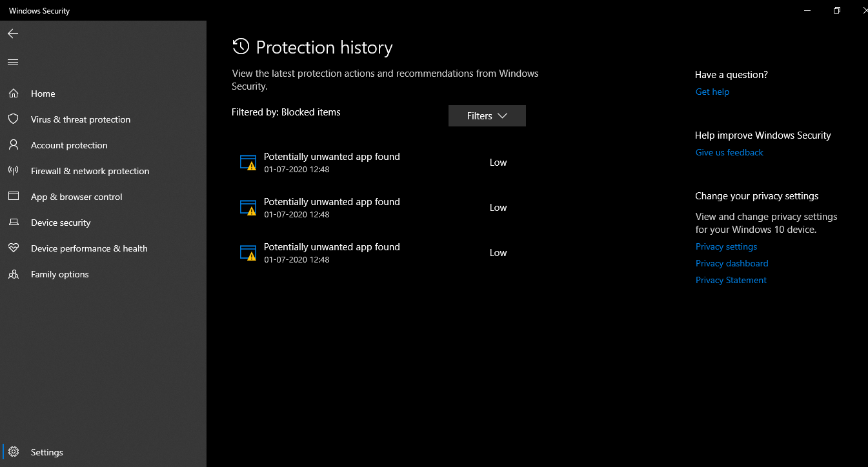Open Privacy dashboard link

(732, 263)
